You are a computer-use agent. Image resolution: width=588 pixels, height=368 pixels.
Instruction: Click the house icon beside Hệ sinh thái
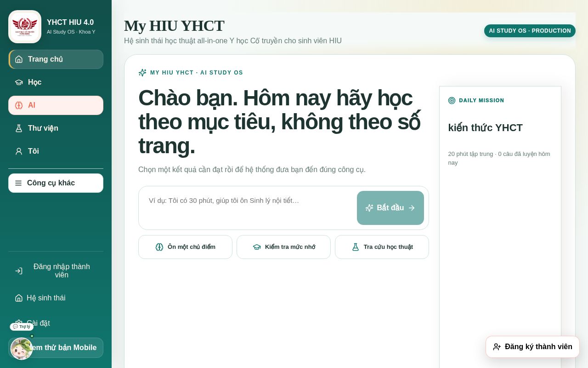pyautogui.click(x=19, y=298)
